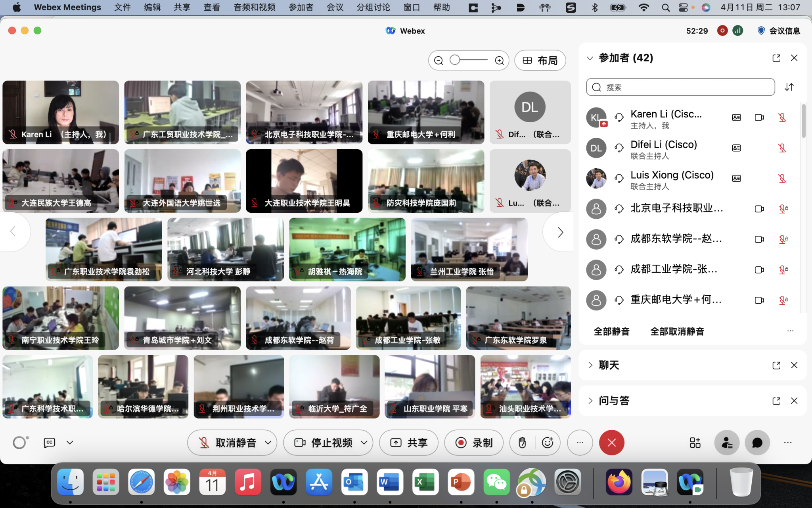Click 全部静音 to mute everyone
The image size is (812, 508).
(611, 331)
